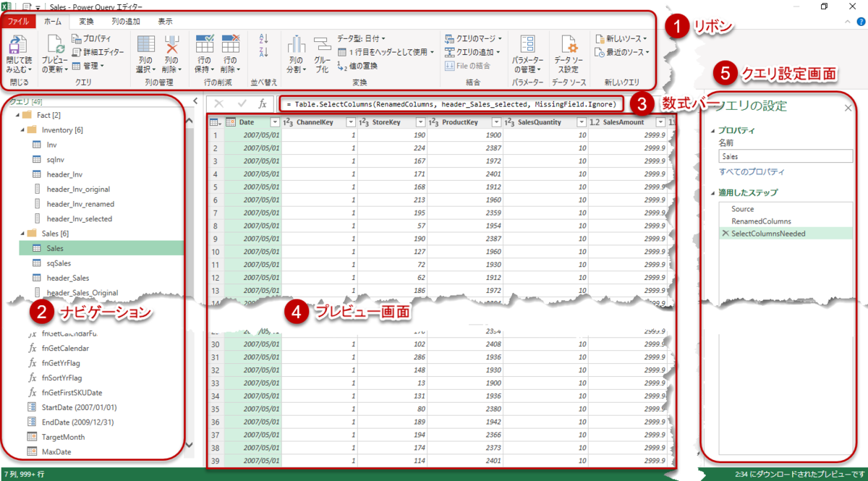The width and height of the screenshot is (868, 481).
Task: Select the グループ化 (Group By) icon
Action: coord(322,43)
